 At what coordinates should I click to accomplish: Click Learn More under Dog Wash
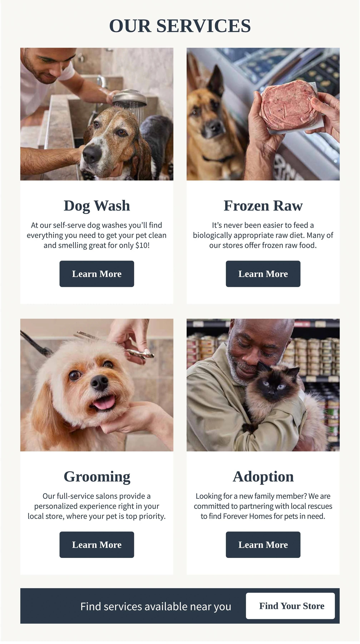coord(97,274)
